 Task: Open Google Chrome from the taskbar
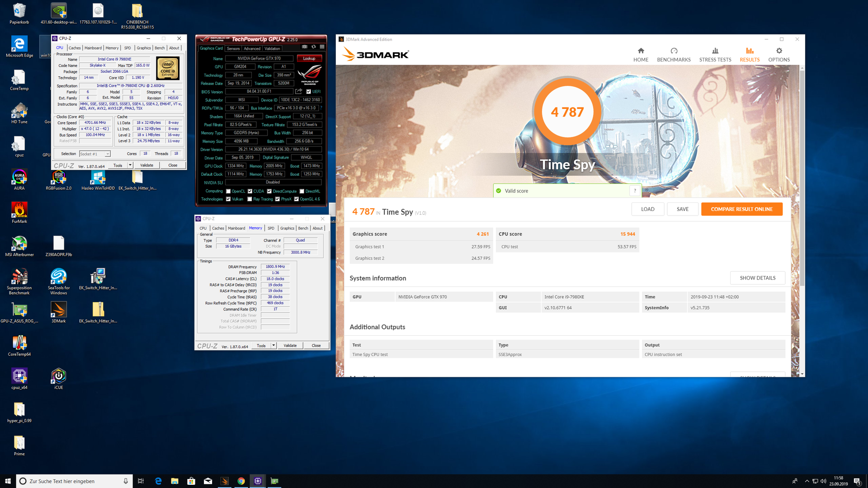coord(241,481)
